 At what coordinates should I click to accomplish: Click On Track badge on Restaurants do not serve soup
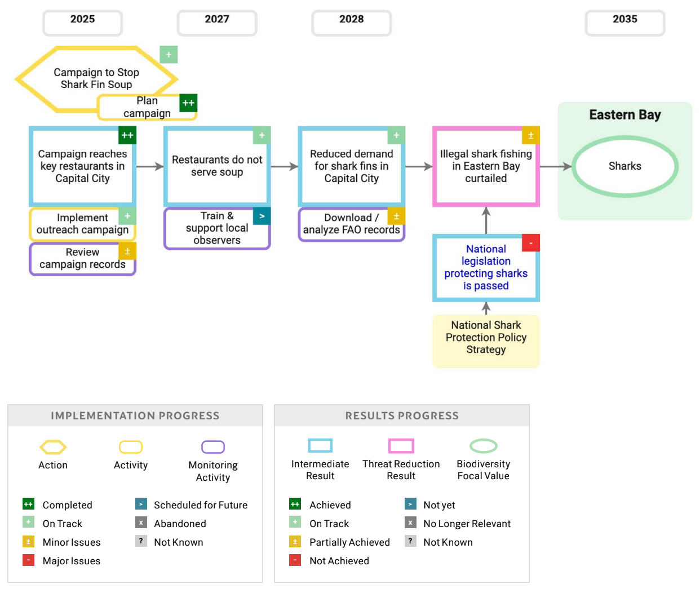[262, 135]
